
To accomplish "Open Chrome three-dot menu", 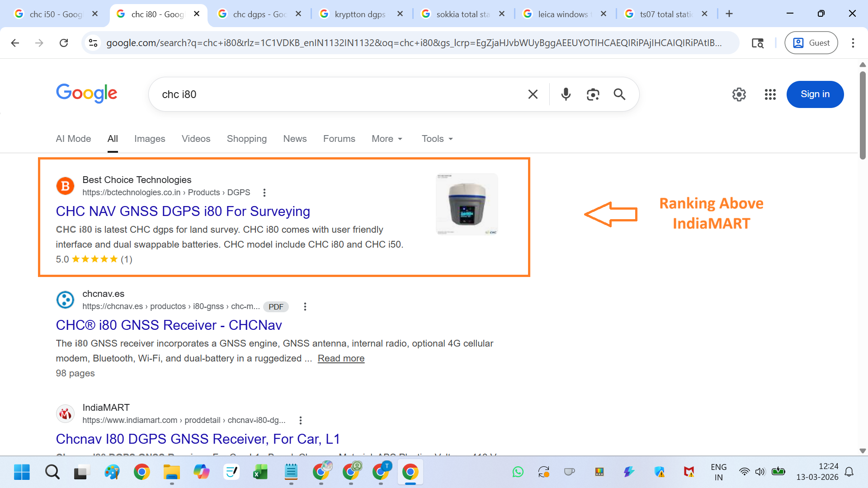I will (x=853, y=42).
